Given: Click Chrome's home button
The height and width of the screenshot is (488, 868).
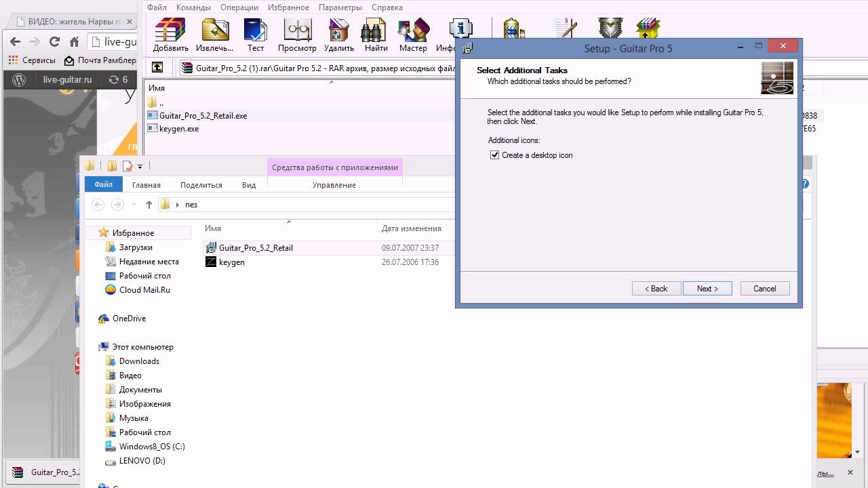Looking at the screenshot, I should 75,42.
